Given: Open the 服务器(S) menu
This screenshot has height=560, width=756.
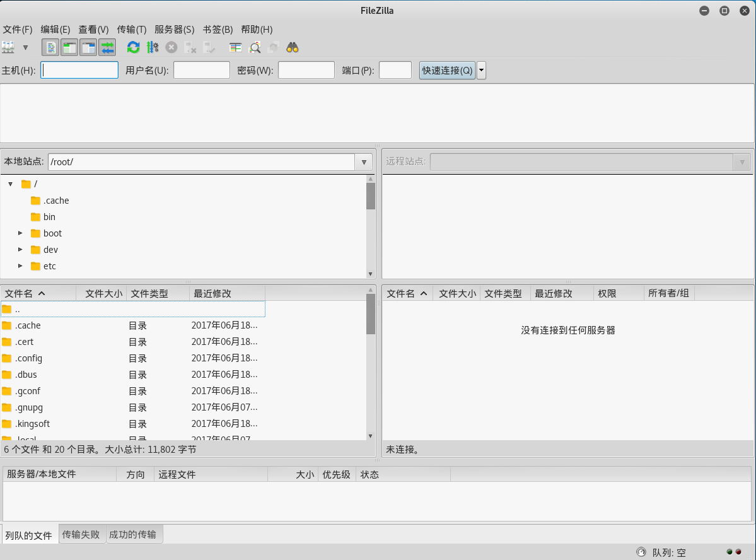Looking at the screenshot, I should (x=174, y=30).
